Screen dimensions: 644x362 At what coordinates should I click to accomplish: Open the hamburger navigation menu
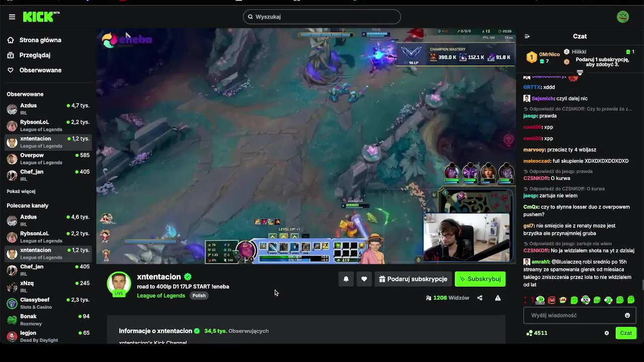[12, 17]
